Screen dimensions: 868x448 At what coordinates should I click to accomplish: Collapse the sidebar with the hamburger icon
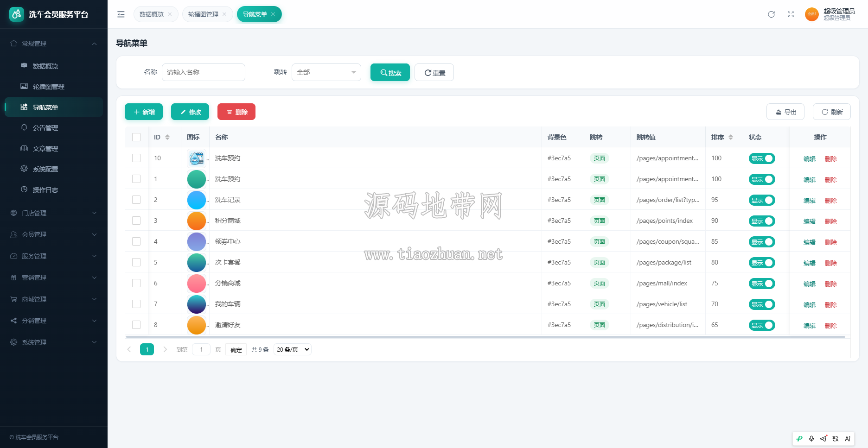121,14
